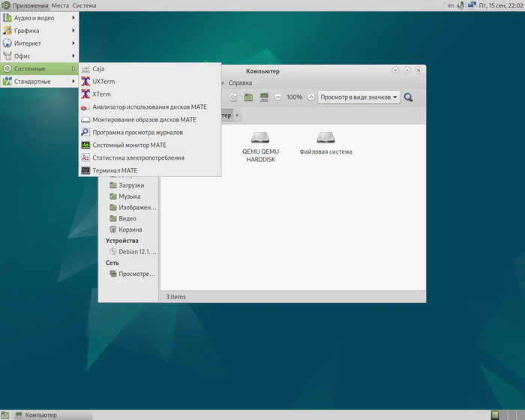Expand the Аудио и видео submenu
Image resolution: width=525 pixels, height=420 pixels.
tap(40, 18)
